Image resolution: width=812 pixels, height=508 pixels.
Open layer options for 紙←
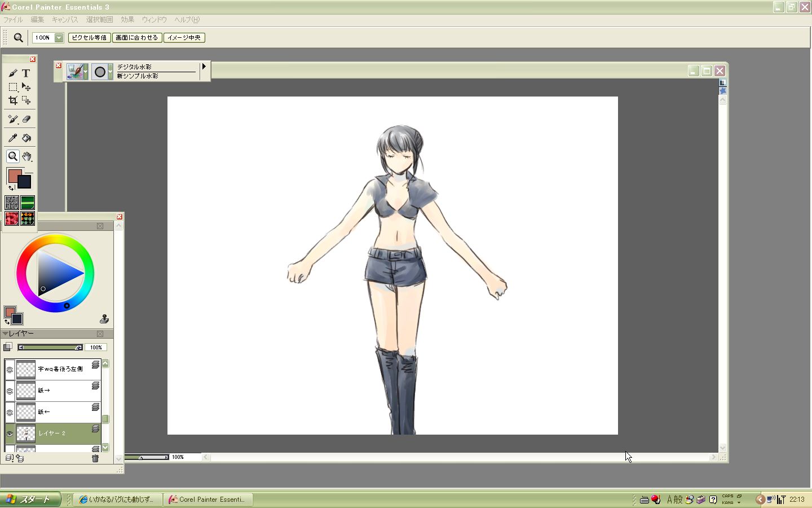96,408
